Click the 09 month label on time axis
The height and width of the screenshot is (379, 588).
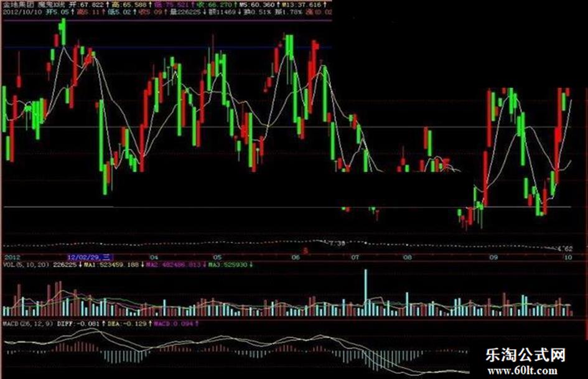pos(493,258)
